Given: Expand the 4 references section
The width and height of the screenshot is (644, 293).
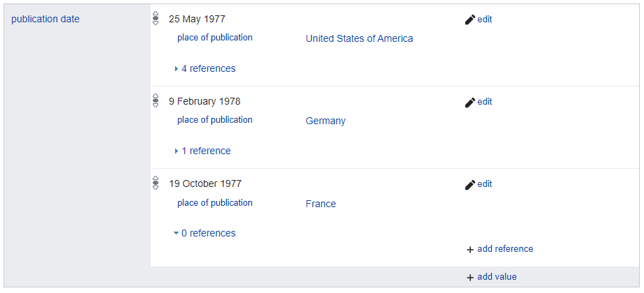Looking at the screenshot, I should point(205,68).
